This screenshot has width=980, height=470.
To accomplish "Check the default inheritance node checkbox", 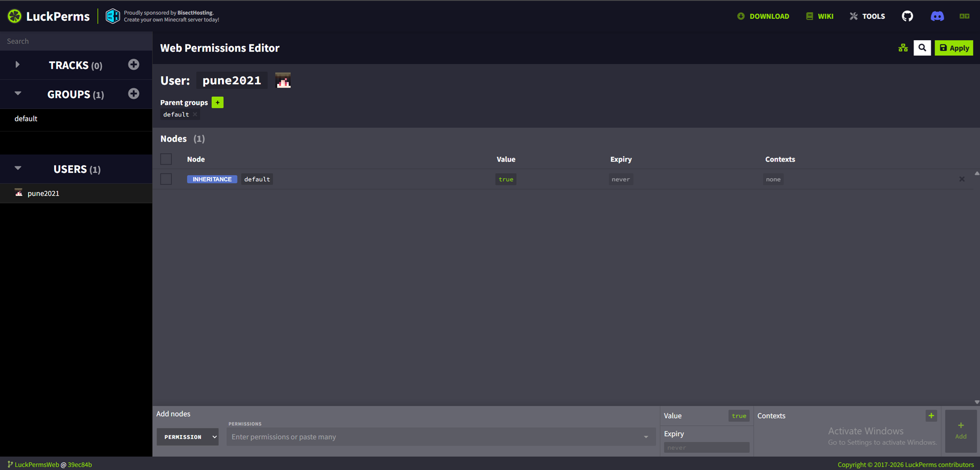I will tap(166, 179).
